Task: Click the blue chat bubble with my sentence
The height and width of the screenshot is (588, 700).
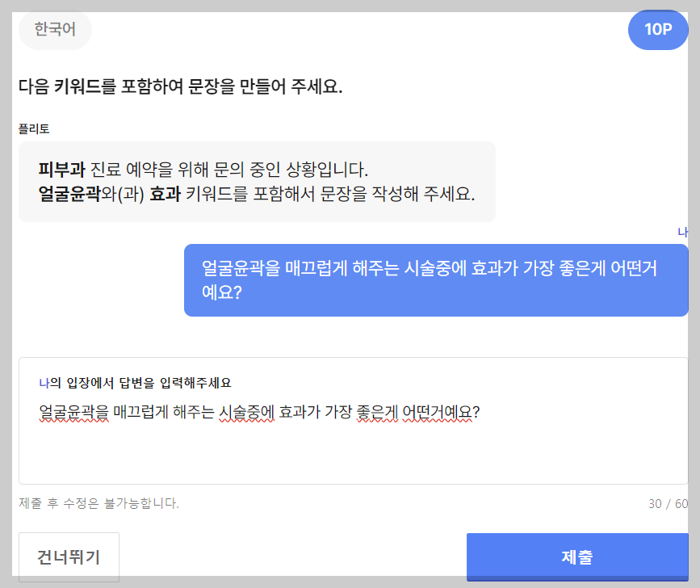Action: click(436, 280)
